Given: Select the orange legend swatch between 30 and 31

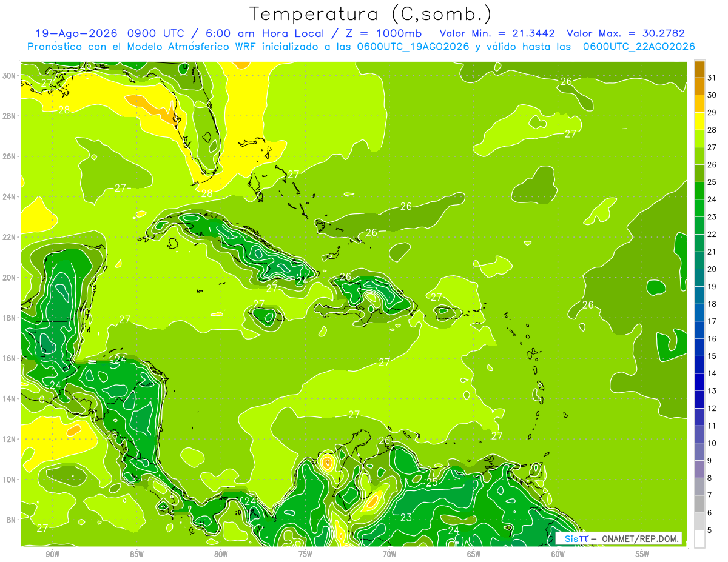Looking at the screenshot, I should [x=699, y=86].
